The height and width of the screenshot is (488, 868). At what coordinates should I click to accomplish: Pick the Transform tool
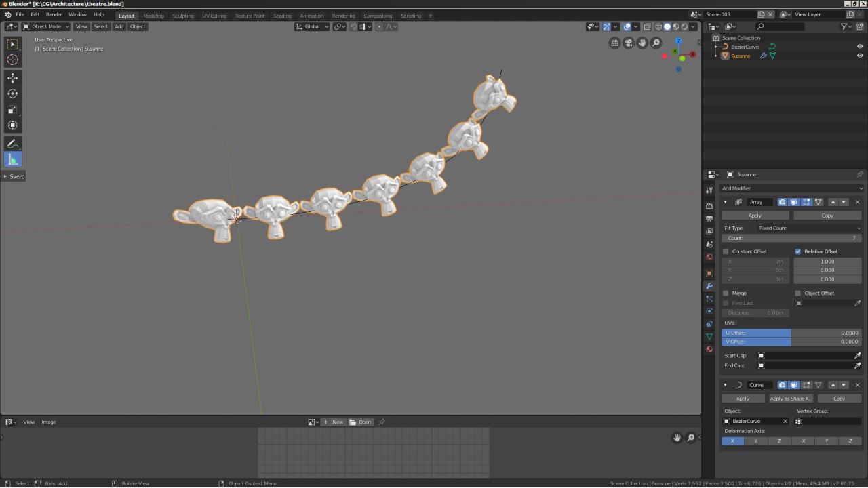[13, 125]
